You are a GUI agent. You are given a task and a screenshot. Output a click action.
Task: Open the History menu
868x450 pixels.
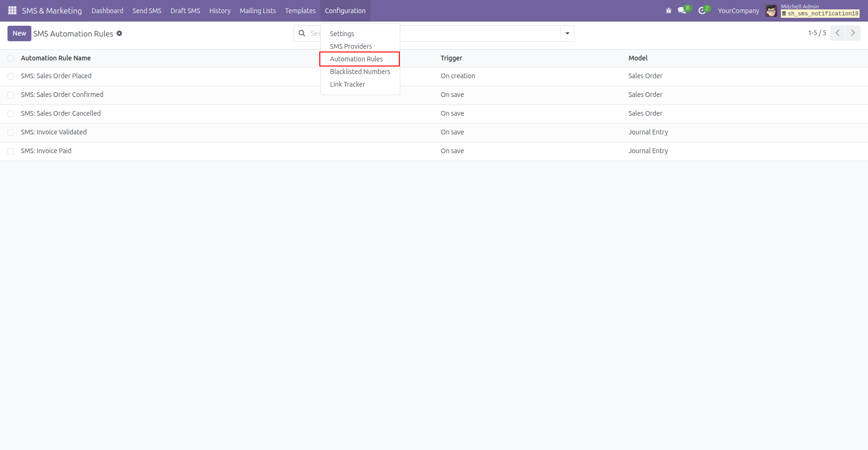(220, 11)
